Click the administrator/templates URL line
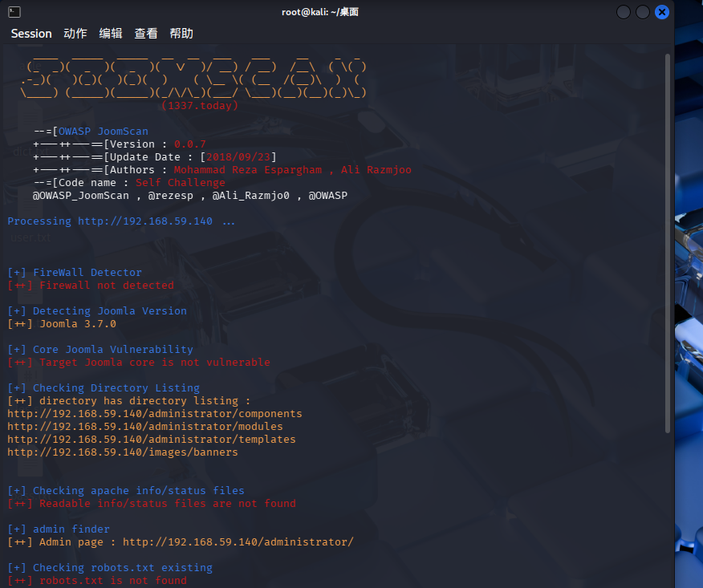Screen dimensions: 703x588 152,440
